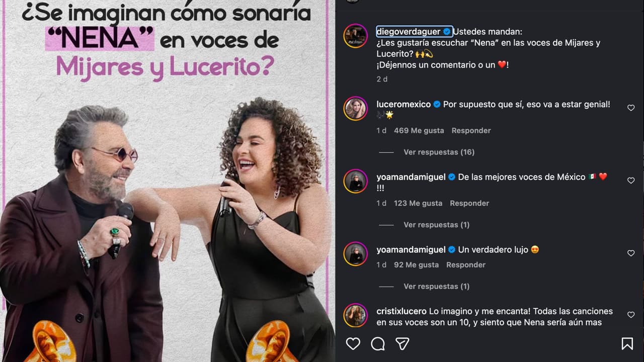644x362 pixels.
Task: Reply to luceromexico's comment via Responder
Action: click(471, 130)
